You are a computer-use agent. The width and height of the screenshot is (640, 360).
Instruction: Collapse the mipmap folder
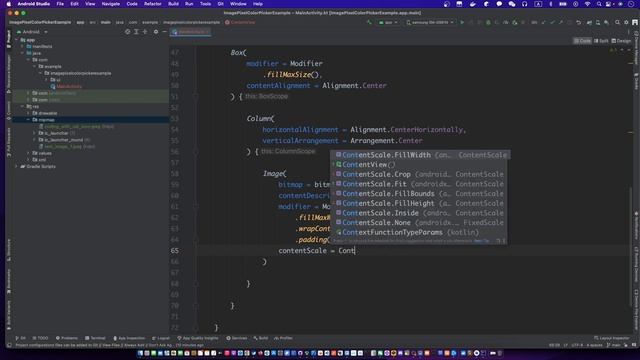coord(29,120)
